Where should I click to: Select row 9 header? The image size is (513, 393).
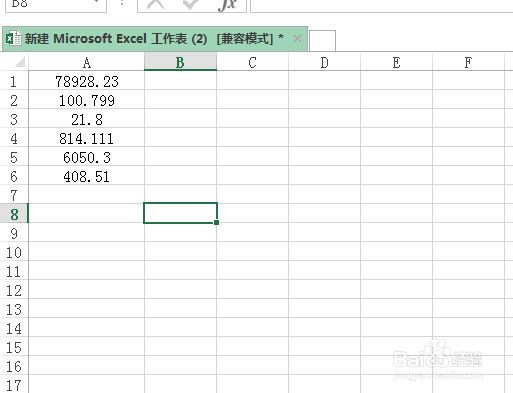pyautogui.click(x=14, y=233)
